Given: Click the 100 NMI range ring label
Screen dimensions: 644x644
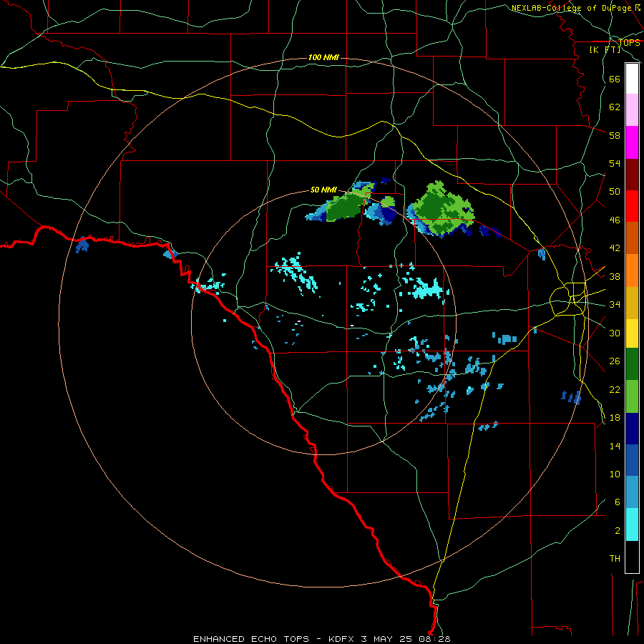Looking at the screenshot, I should (323, 57).
